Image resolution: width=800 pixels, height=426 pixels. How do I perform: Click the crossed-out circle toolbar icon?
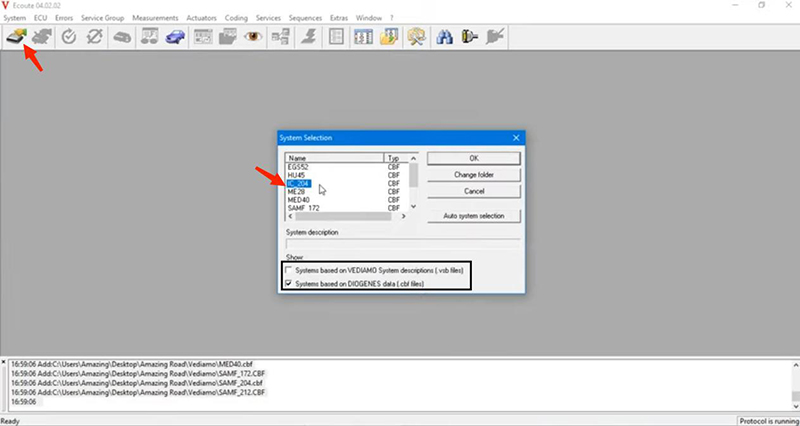point(94,37)
